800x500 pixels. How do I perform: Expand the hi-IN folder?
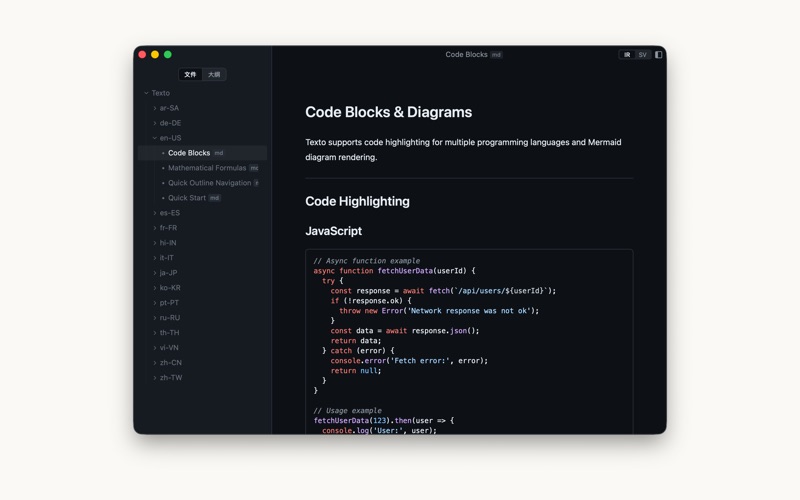tap(155, 243)
